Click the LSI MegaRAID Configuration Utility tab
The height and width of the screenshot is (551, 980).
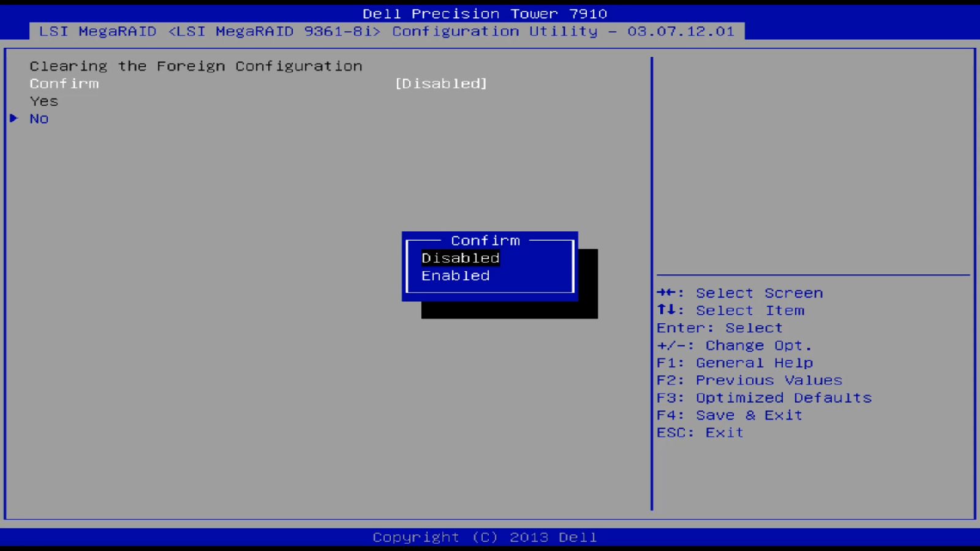pyautogui.click(x=387, y=31)
